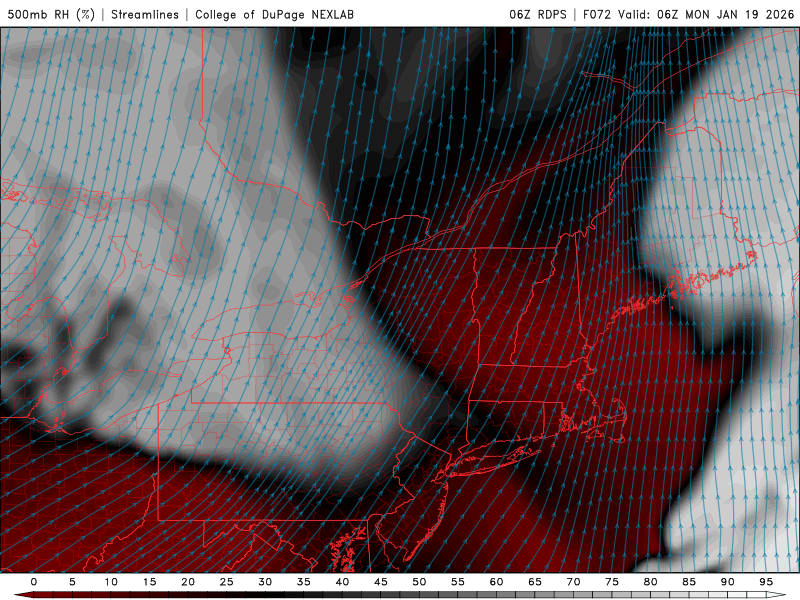Screen dimensions: 800x600
Task: Click the "College of DuPage NEXLAB" text
Action: tap(274, 14)
